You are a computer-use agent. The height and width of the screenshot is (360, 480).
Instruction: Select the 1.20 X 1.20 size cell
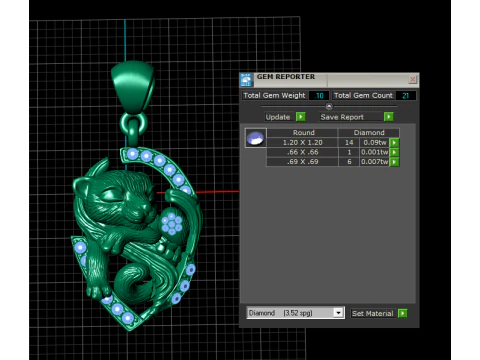point(302,143)
